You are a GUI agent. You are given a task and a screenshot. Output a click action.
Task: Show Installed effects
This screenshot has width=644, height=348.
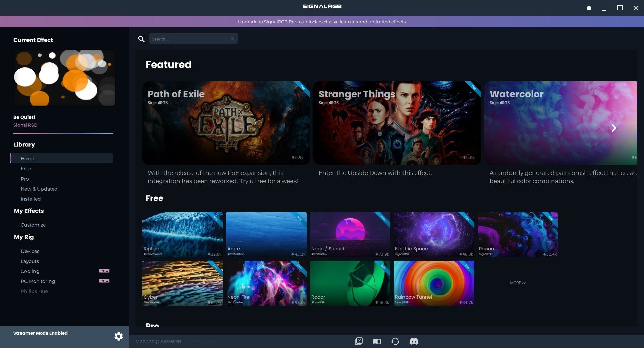tap(31, 199)
